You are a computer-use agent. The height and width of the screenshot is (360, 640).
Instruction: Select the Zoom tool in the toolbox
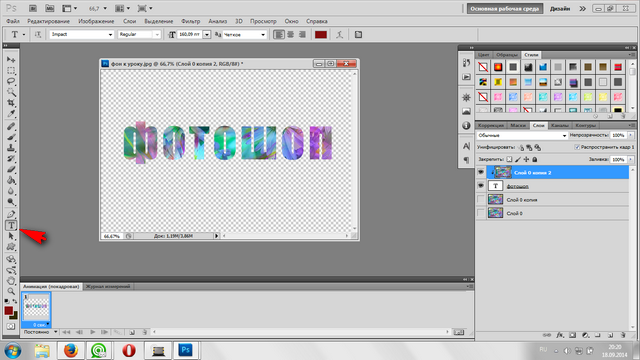(x=11, y=291)
